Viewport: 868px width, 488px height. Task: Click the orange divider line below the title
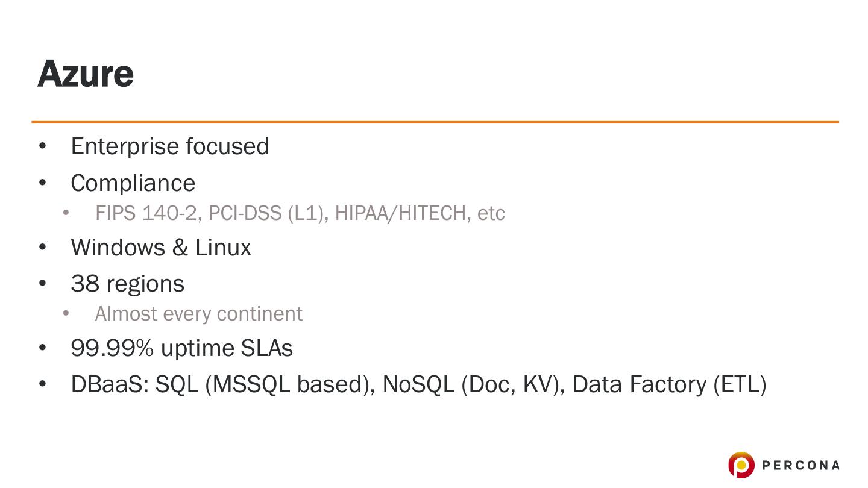click(434, 122)
